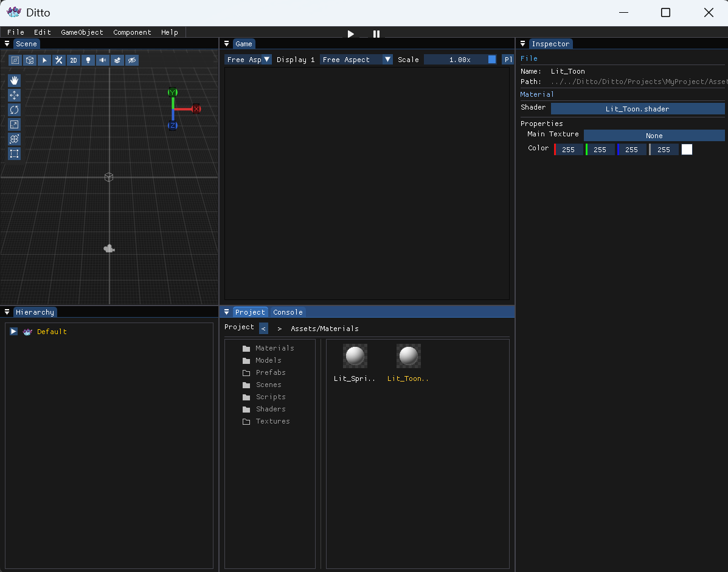Click the green color channel value 255

600,150
